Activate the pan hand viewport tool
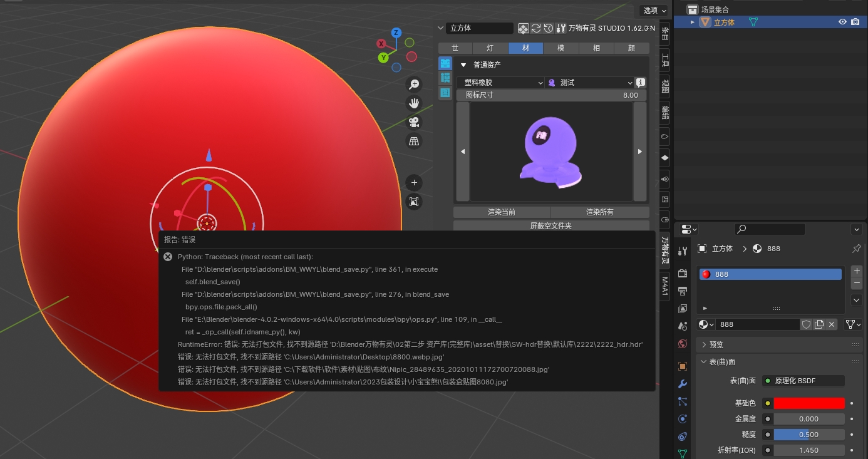Image resolution: width=868 pixels, height=459 pixels. tap(413, 103)
